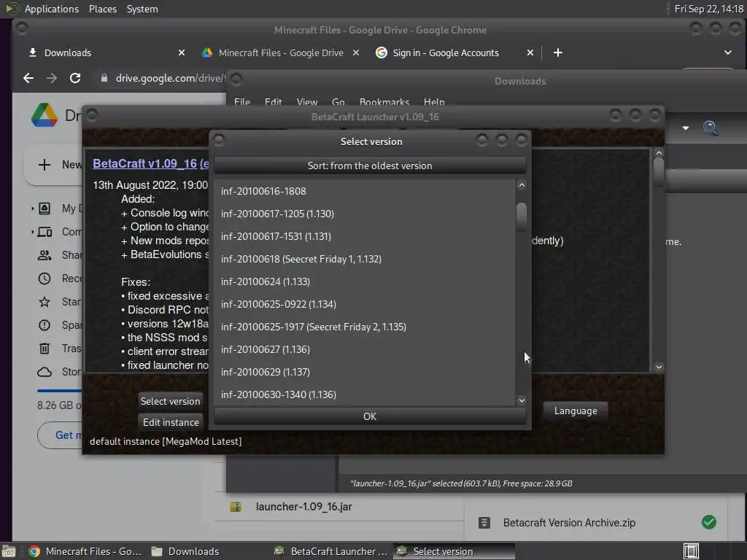
Task: Select version inf-20100630-1340 (1.136)
Action: coord(365,394)
